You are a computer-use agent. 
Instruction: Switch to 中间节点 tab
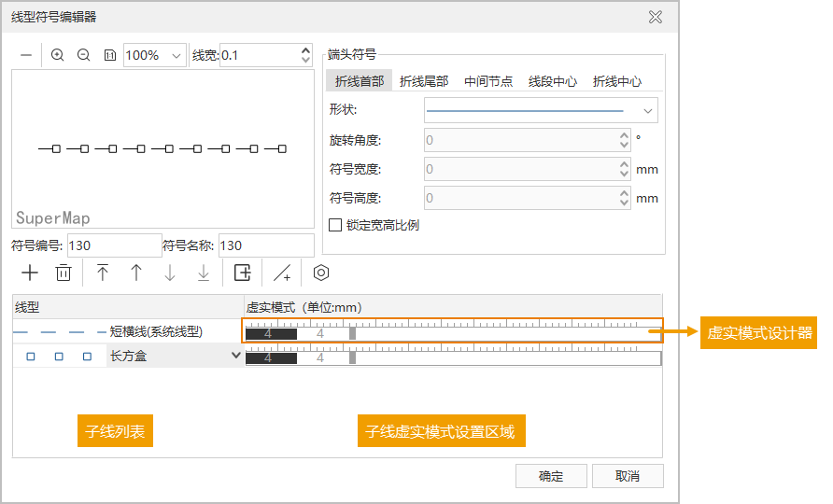tap(488, 80)
